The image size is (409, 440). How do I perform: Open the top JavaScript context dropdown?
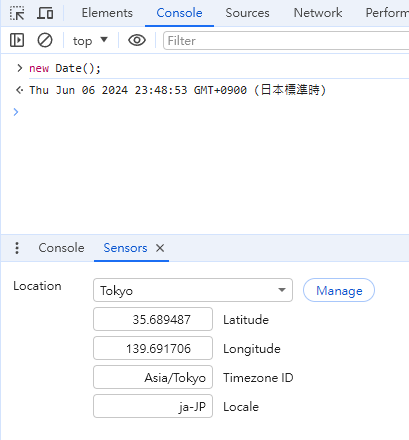90,41
